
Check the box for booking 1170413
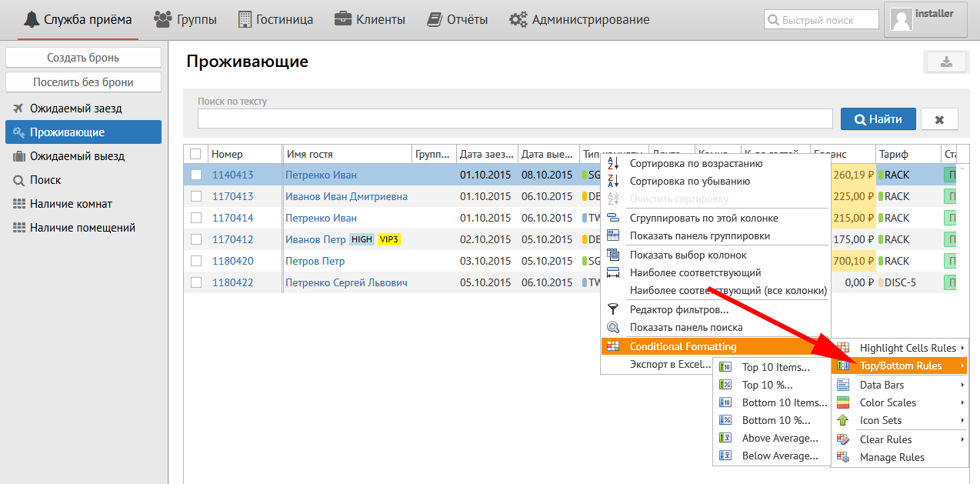click(x=195, y=196)
